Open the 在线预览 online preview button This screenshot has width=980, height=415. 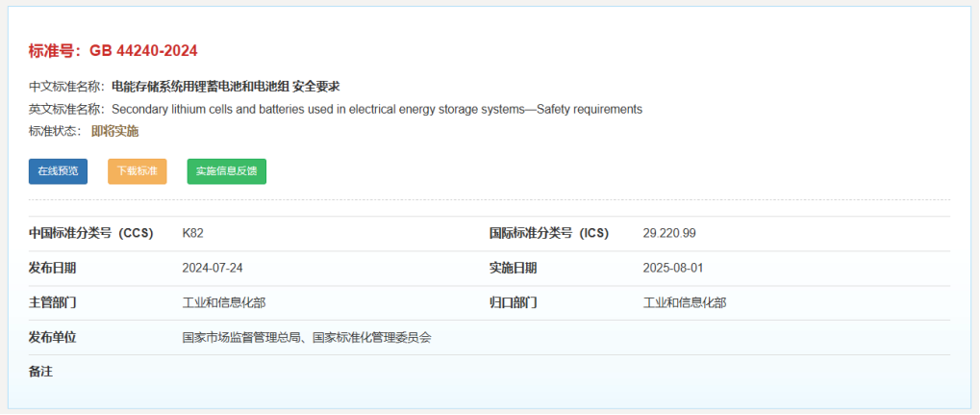click(x=58, y=171)
